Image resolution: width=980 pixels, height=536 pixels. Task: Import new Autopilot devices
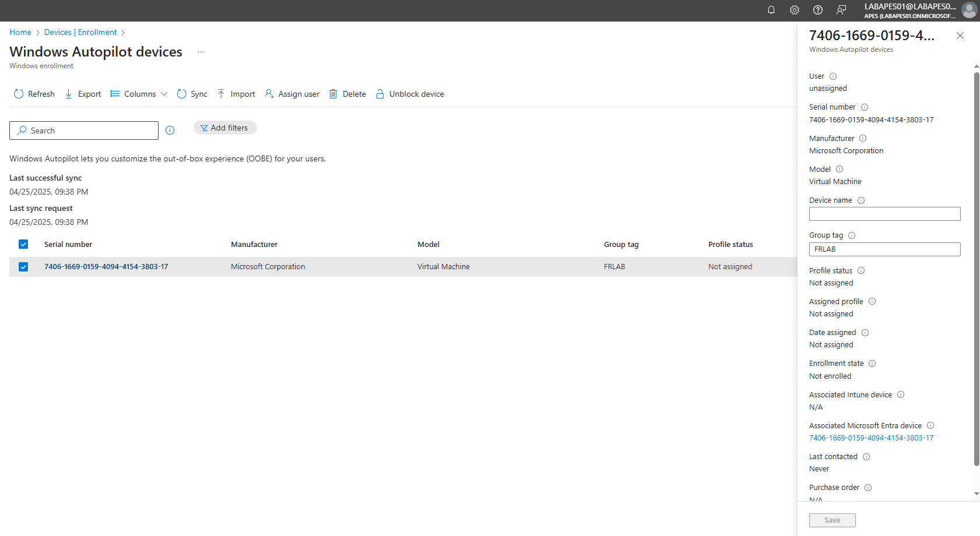point(236,94)
